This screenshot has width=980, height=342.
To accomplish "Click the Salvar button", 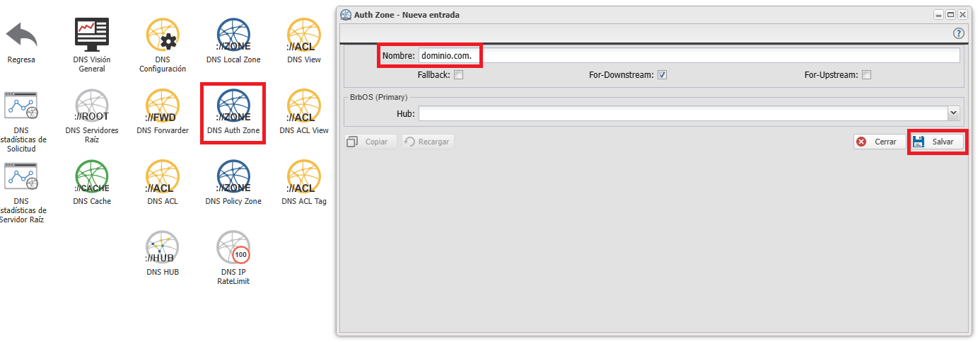I will click(x=937, y=142).
